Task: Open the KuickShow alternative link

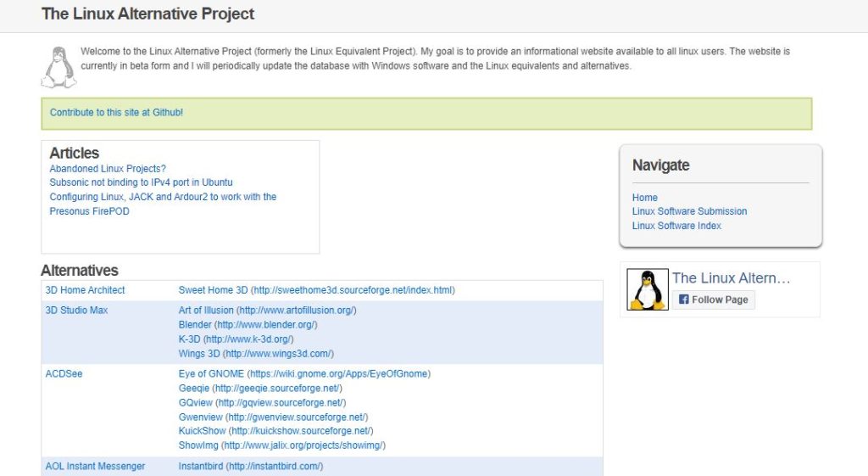Action: coord(275,431)
